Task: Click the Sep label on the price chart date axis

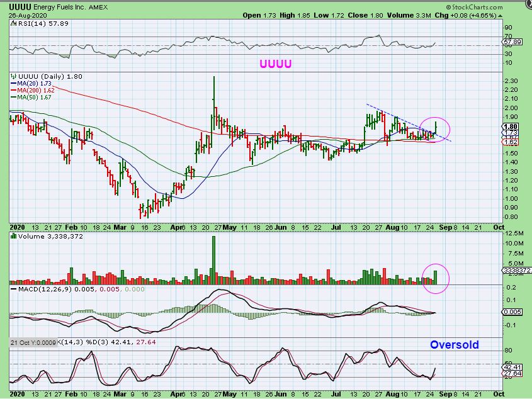Action: pyautogui.click(x=445, y=227)
